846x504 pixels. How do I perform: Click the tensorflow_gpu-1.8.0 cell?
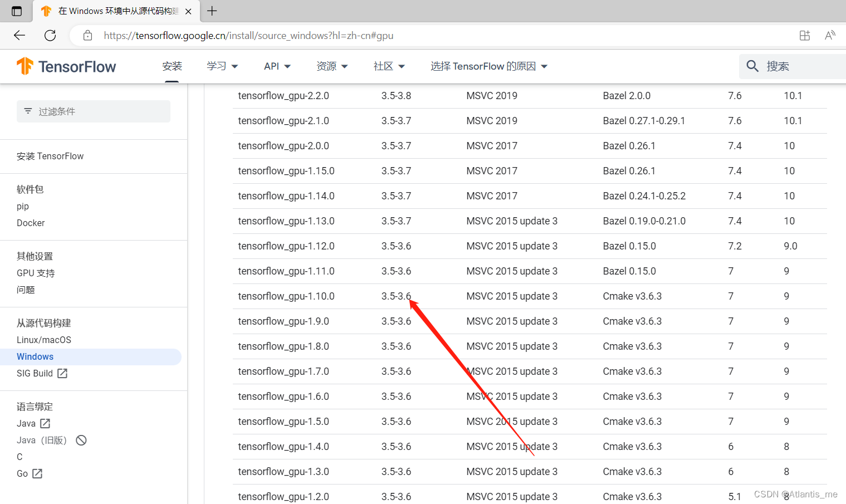(x=283, y=346)
